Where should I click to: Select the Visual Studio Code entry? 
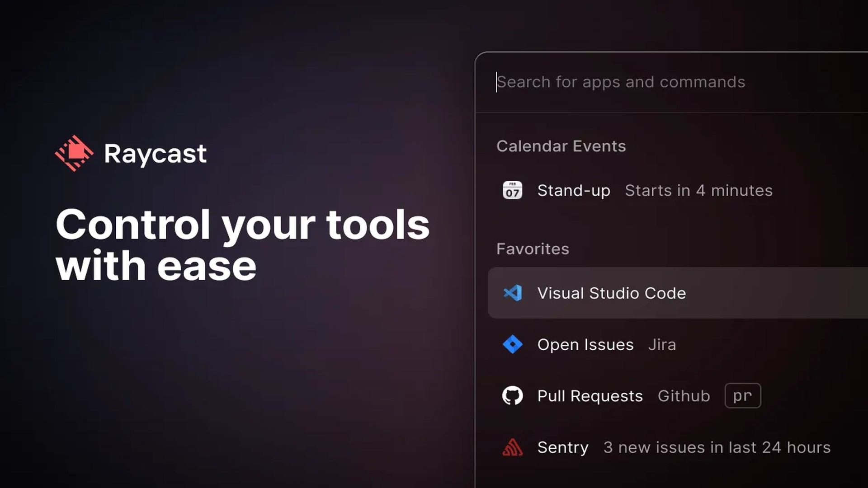(x=611, y=293)
